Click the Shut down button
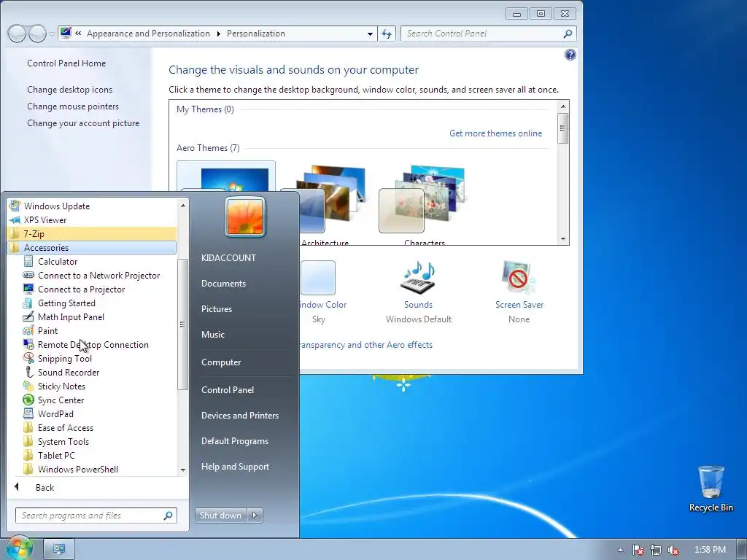The image size is (747, 560). click(221, 515)
